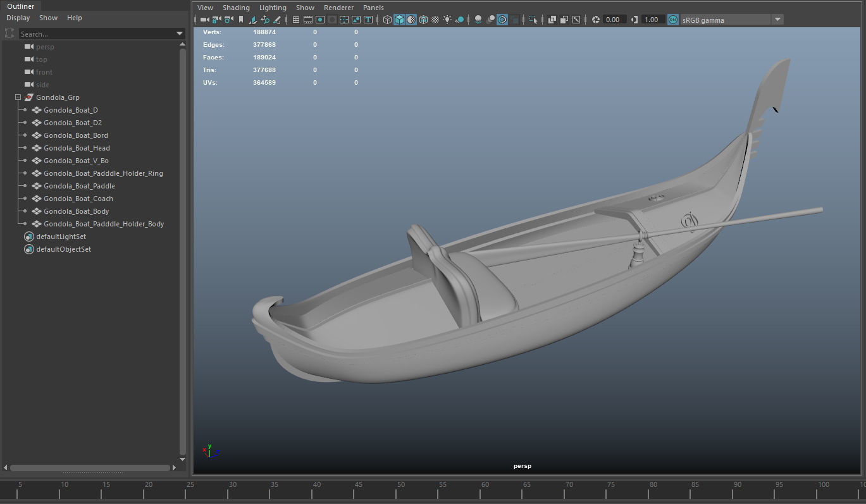Click the X-Ray Active Components icon
Image resolution: width=866 pixels, height=504 pixels.
click(564, 20)
